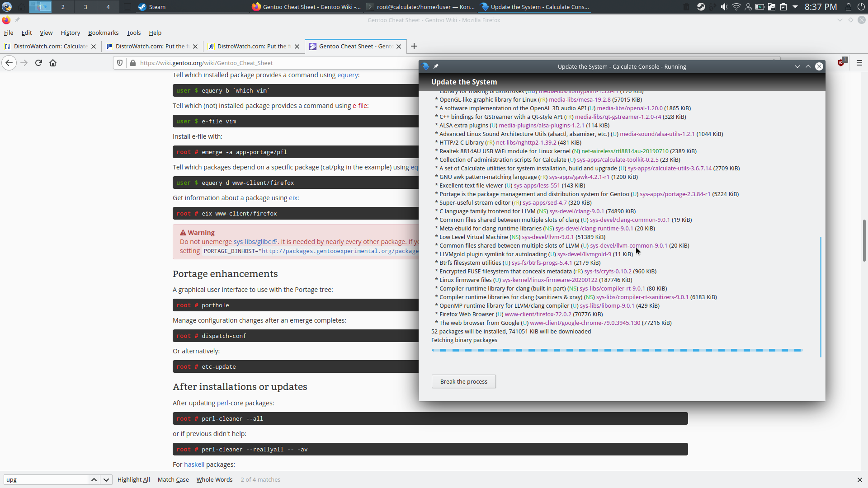Open a new Firefox tab

(x=414, y=46)
